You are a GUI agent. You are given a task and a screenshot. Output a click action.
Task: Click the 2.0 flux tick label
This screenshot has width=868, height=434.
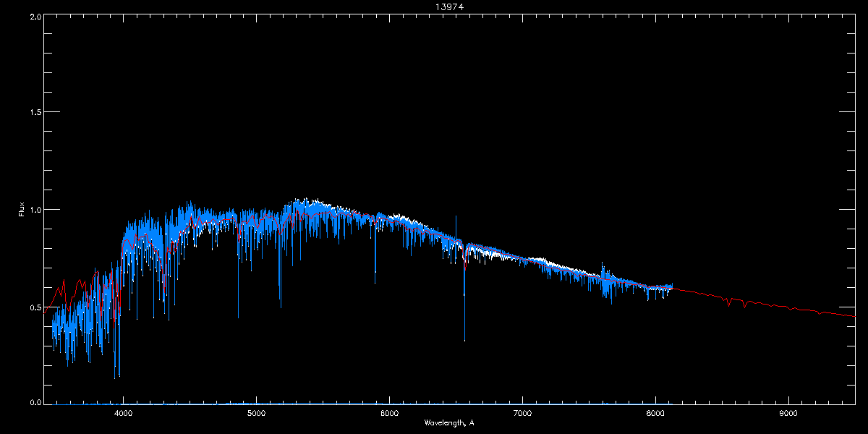(x=35, y=16)
